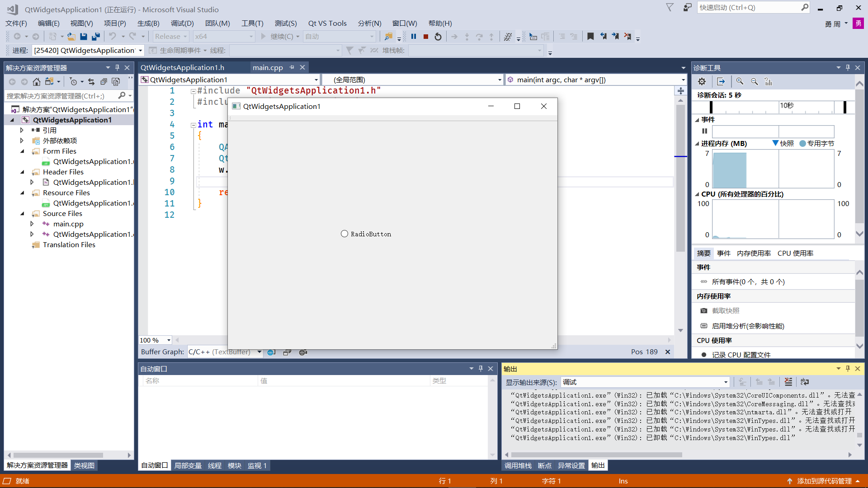Focus the Quick Launch search box
The height and width of the screenshot is (488, 868).
[x=754, y=8]
